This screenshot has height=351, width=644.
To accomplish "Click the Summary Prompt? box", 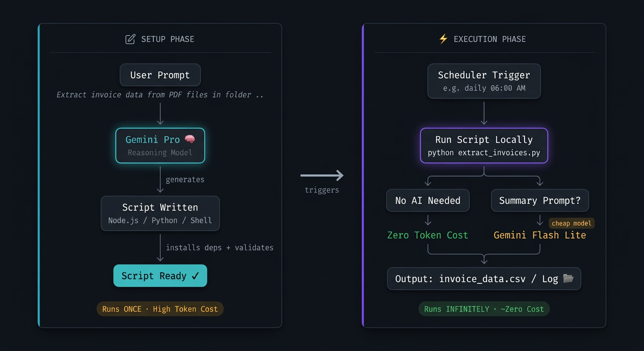I will 540,200.
